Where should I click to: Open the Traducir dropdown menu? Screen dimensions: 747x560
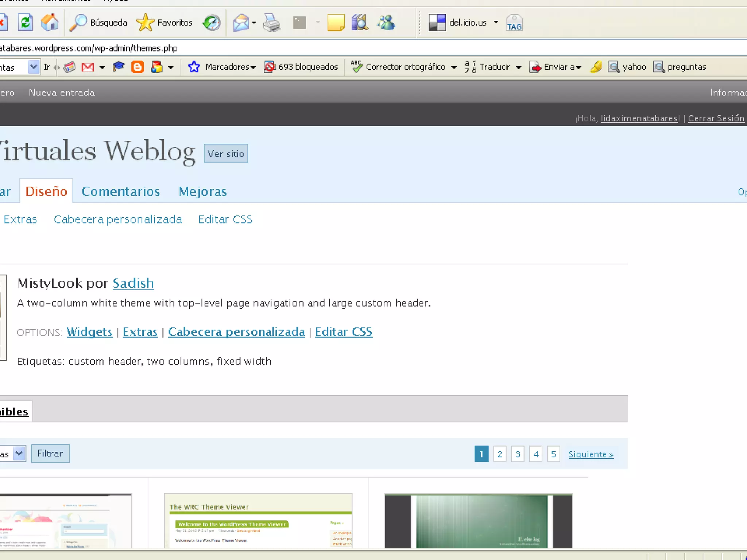(518, 67)
